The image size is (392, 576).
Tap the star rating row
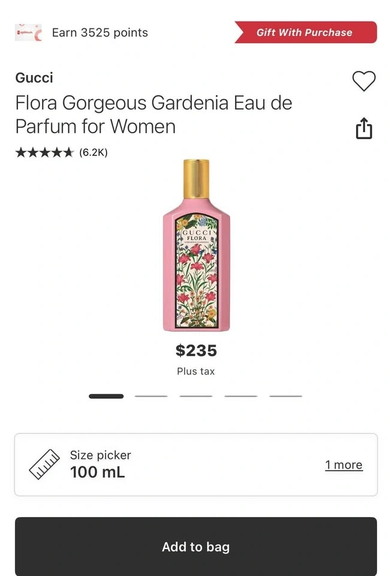tap(44, 152)
